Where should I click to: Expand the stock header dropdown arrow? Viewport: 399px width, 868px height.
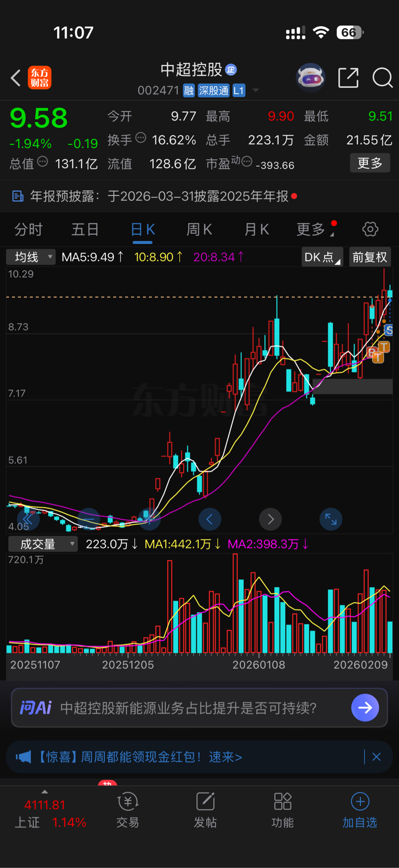[256, 90]
